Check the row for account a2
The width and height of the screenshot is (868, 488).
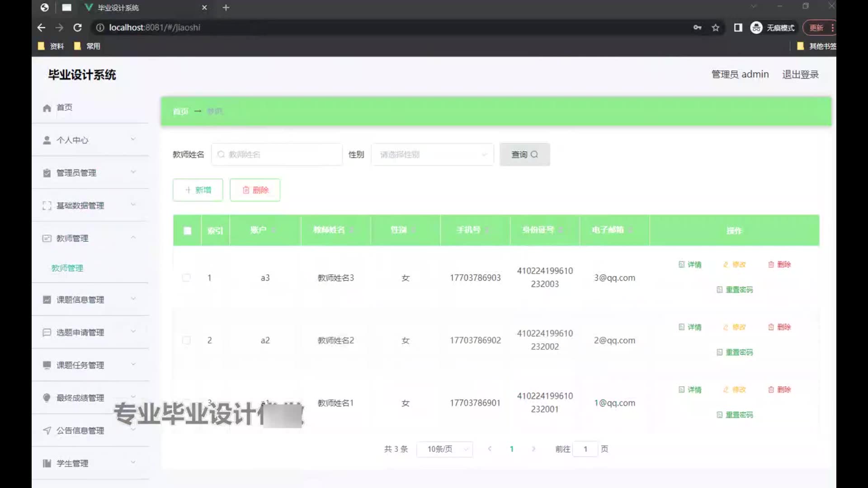click(186, 340)
